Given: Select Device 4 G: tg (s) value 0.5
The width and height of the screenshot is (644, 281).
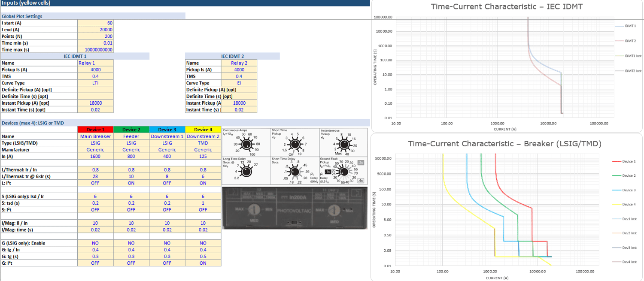Looking at the screenshot, I should (x=203, y=257).
